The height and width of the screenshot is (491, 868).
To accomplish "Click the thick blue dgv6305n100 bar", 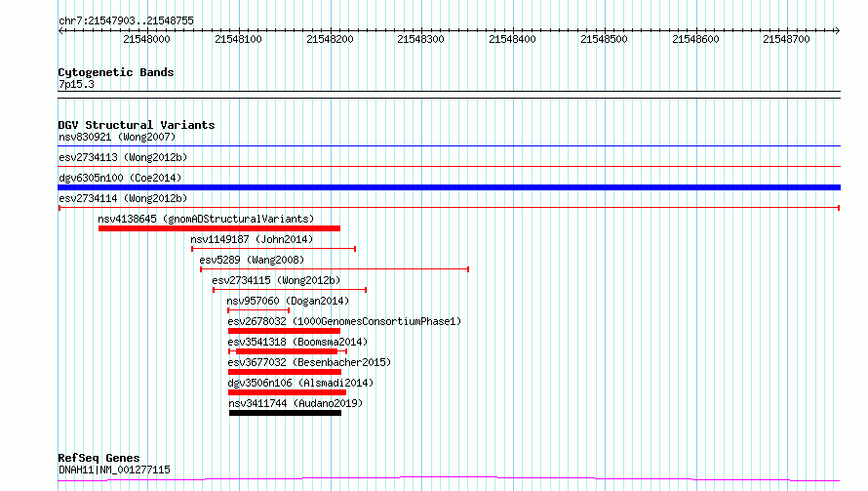I will 449,187.
